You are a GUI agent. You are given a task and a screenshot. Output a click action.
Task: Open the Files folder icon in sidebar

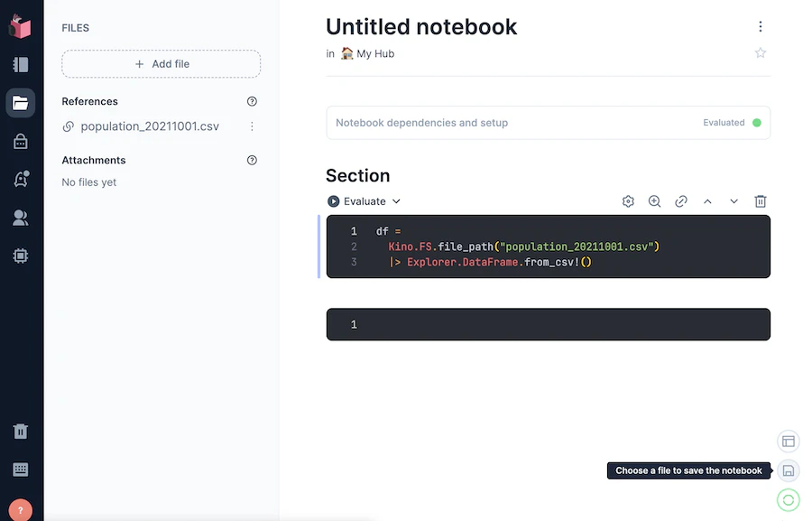point(21,103)
